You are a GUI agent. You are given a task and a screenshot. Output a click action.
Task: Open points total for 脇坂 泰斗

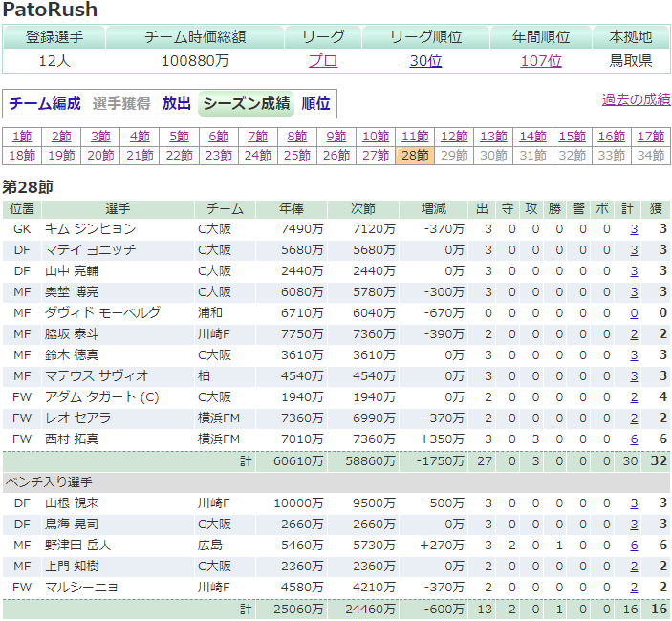[x=634, y=334]
